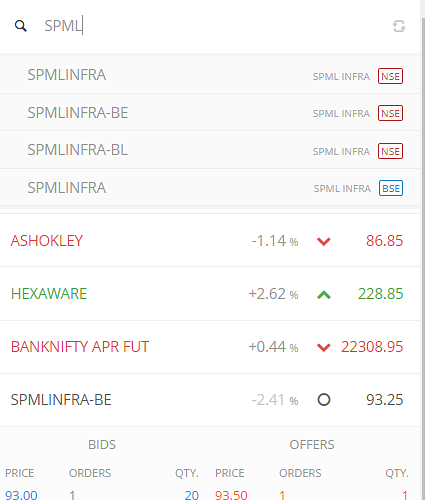Select BANKNIFTY APR FUT watchlist row
Screen dimensions: 428x500
210,347
